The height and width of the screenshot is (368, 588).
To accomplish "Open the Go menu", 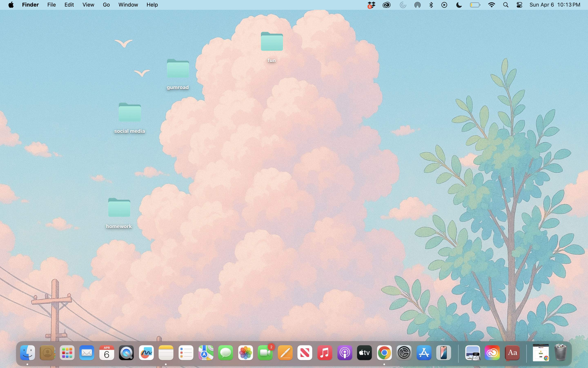I will (x=106, y=5).
